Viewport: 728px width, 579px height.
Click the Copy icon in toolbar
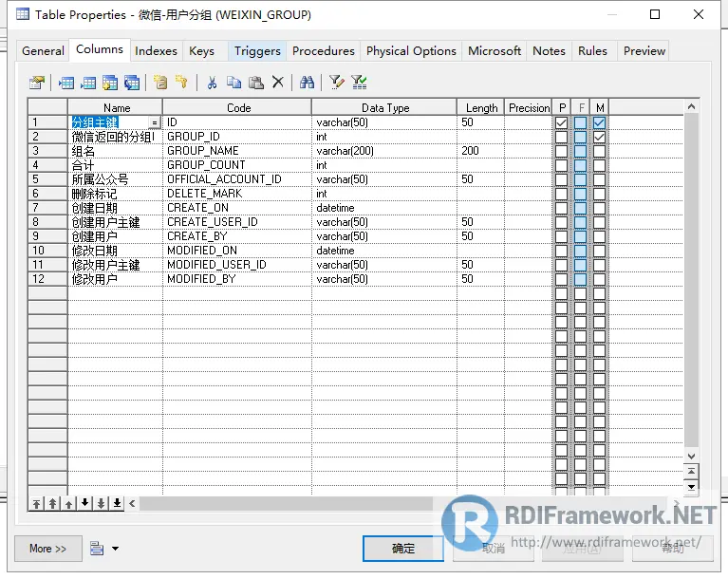pyautogui.click(x=233, y=83)
